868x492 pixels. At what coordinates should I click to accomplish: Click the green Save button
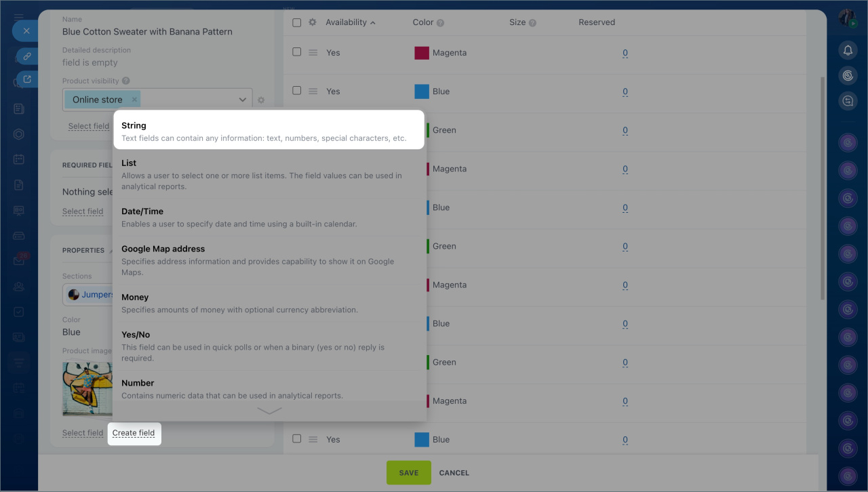click(408, 473)
